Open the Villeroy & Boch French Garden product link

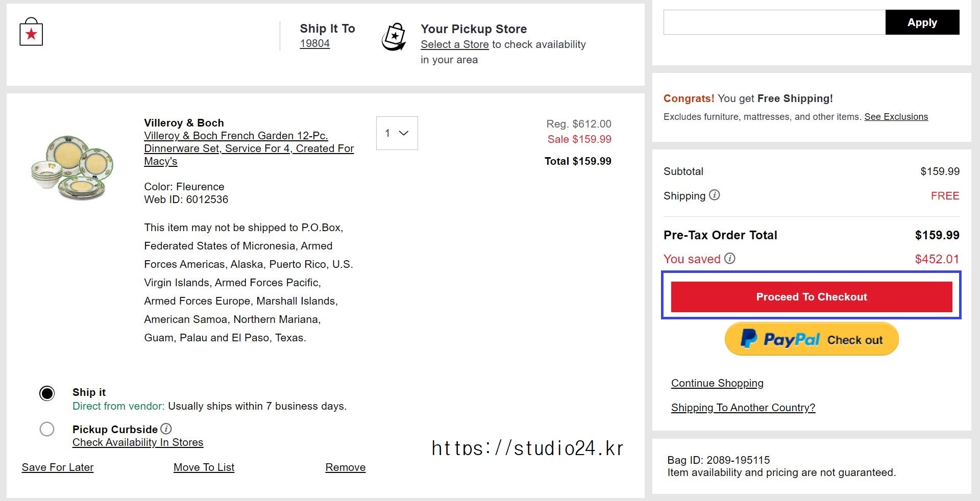249,148
